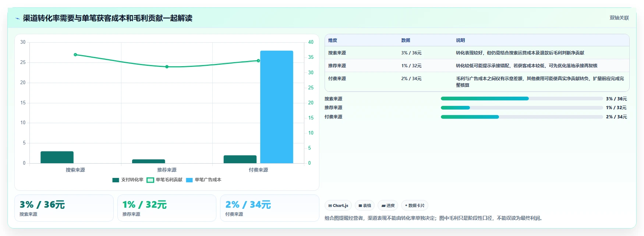The image size is (644, 236).
Task: Click the 2% / 34元 value beside progress bar
Action: click(x=616, y=117)
